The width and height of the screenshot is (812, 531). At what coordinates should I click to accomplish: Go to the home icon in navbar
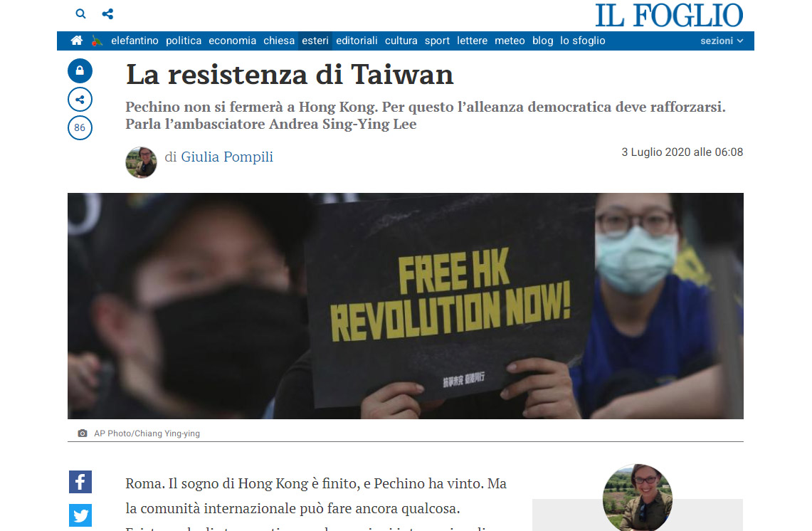pyautogui.click(x=77, y=41)
